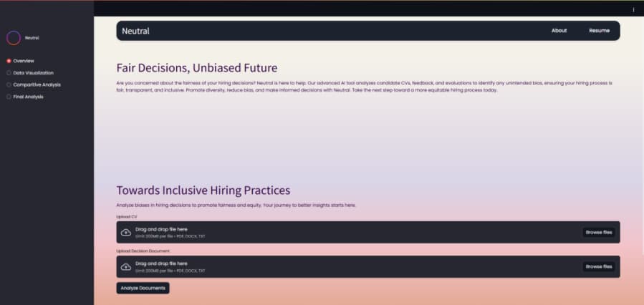
Task: Open the About link in navbar
Action: [559, 31]
